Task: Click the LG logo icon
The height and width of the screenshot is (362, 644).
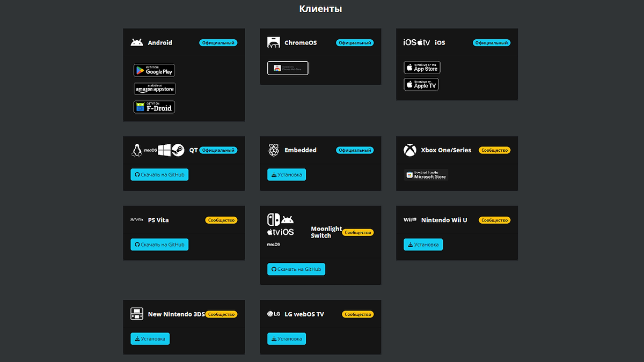Action: coord(274,314)
